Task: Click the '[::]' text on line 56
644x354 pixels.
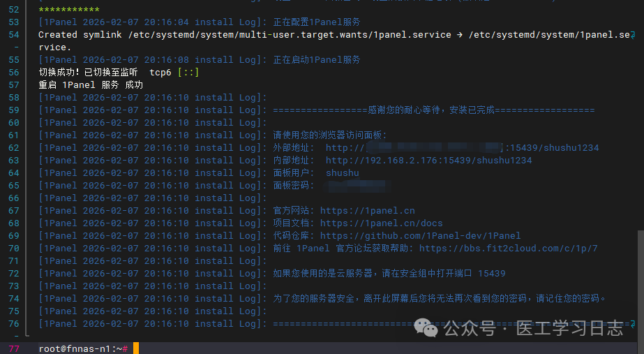Action: 188,73
